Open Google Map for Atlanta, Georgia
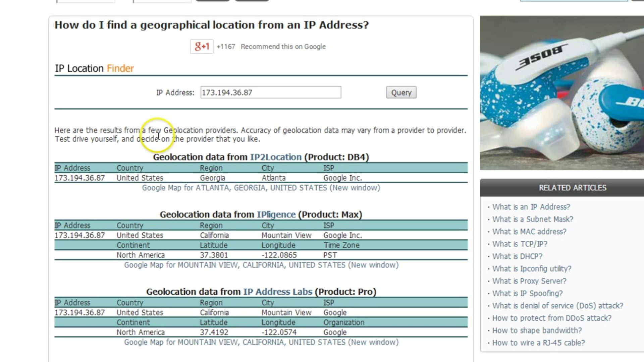Screen dimensions: 644x362 (261, 188)
